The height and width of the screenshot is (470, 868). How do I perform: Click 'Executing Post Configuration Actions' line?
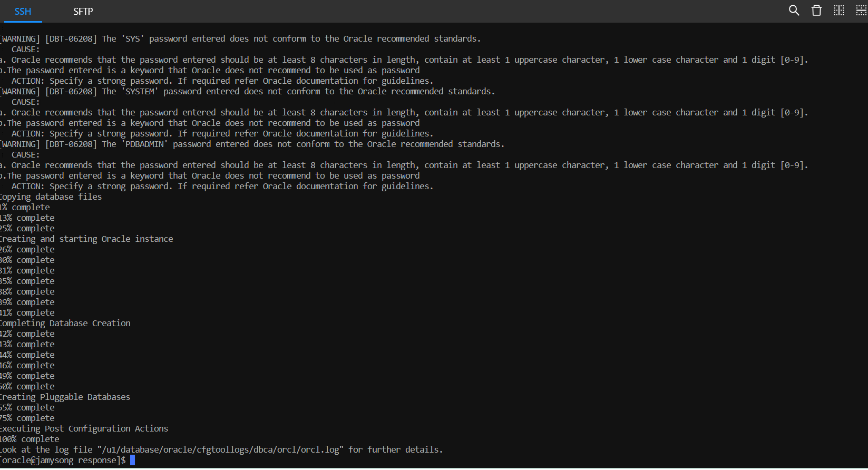[84, 428]
